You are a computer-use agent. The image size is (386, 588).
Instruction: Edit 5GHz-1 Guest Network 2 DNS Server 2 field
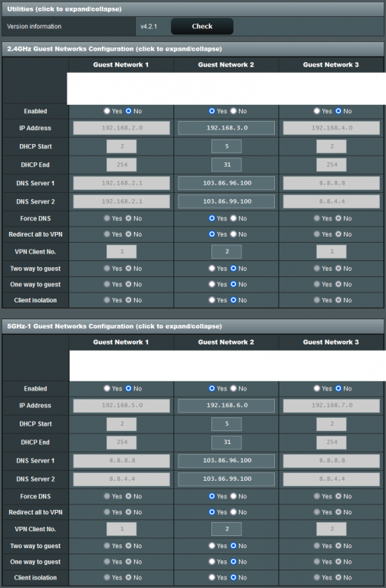pyautogui.click(x=227, y=479)
